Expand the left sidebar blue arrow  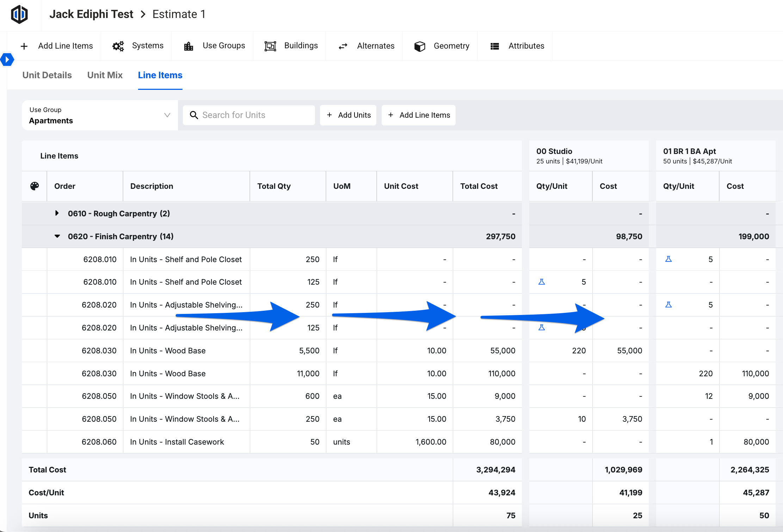pos(7,59)
